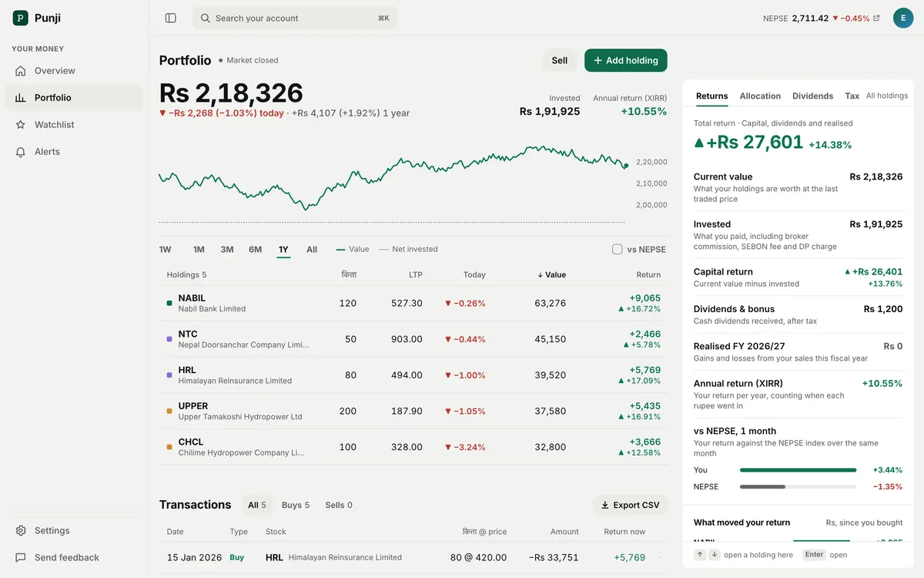The width and height of the screenshot is (924, 578).
Task: Click the Market closed status indicator
Action: [x=248, y=60]
